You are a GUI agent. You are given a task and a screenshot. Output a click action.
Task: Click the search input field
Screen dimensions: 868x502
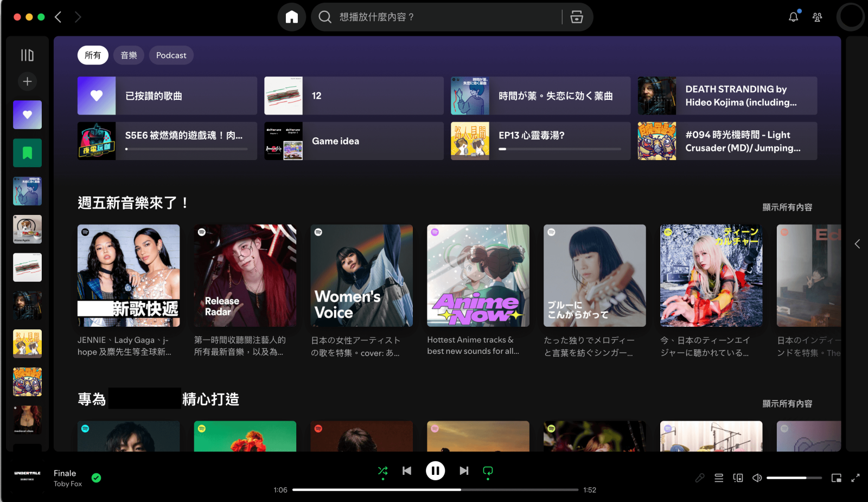coord(448,17)
